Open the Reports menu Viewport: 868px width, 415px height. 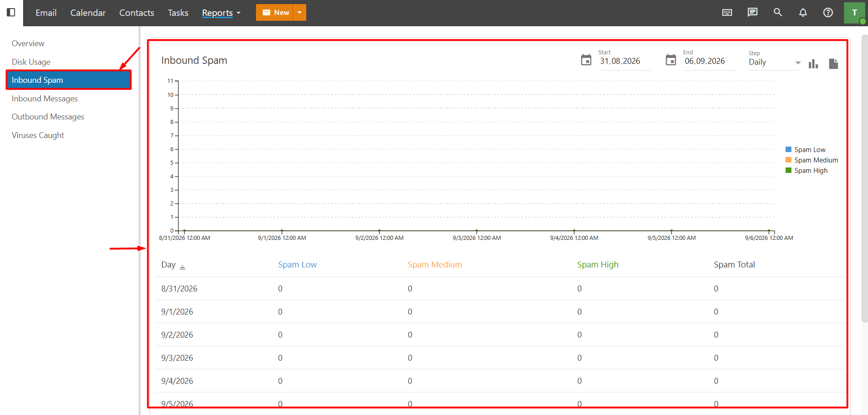(217, 13)
